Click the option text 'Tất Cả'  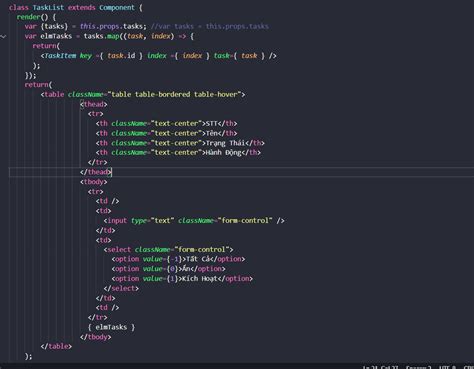[198, 259]
